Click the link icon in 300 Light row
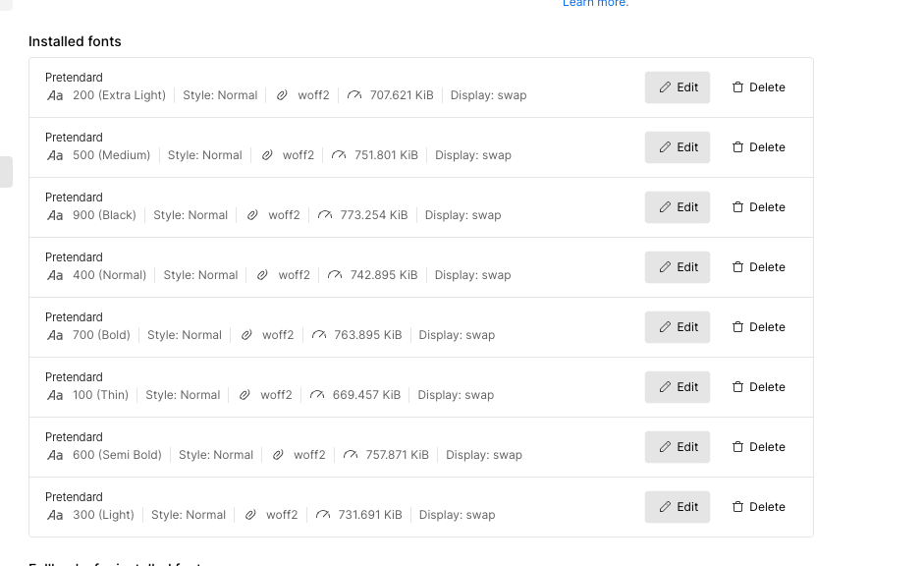Viewport: 924px width, 566px height. point(250,515)
